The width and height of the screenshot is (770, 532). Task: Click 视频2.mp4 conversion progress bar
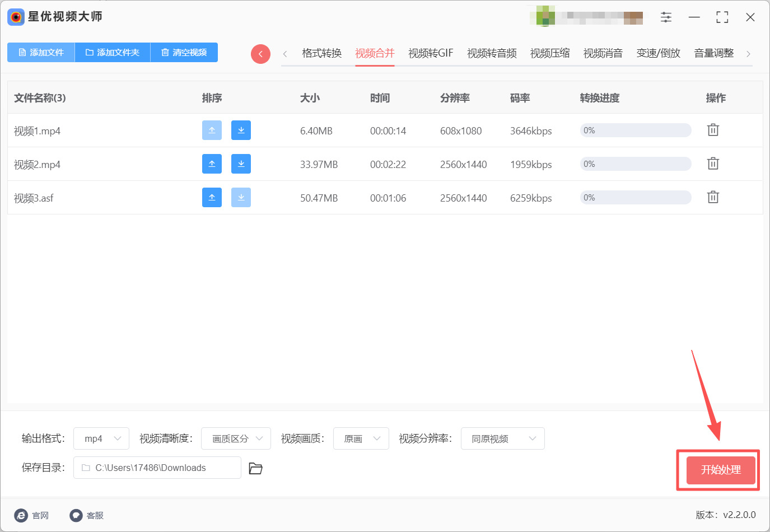636,164
